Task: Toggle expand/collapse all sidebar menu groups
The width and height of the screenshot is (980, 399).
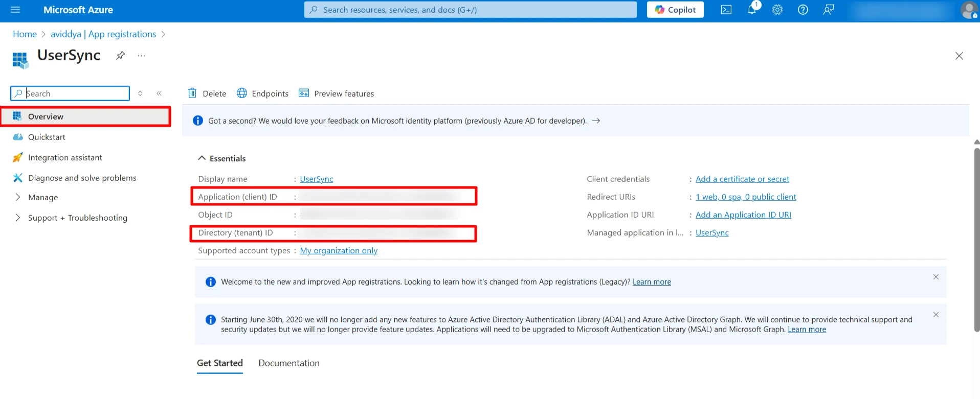Action: point(140,93)
